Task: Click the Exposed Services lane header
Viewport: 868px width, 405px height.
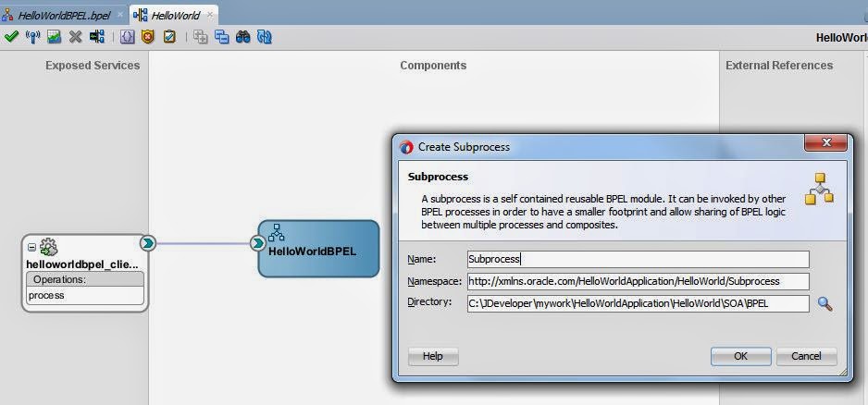Action: pyautogui.click(x=93, y=66)
